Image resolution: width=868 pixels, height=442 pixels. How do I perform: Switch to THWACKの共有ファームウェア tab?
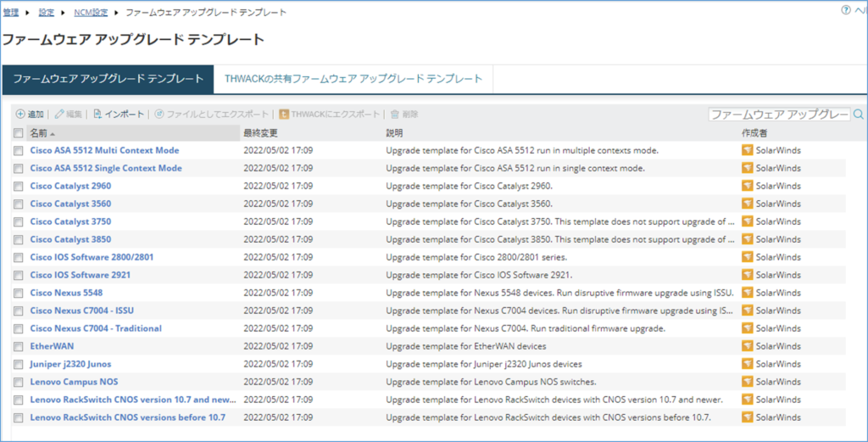[353, 79]
